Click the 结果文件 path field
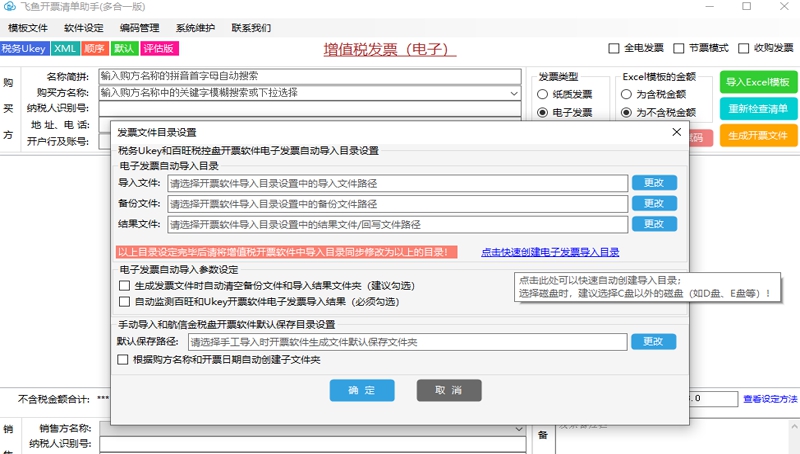 pos(397,224)
